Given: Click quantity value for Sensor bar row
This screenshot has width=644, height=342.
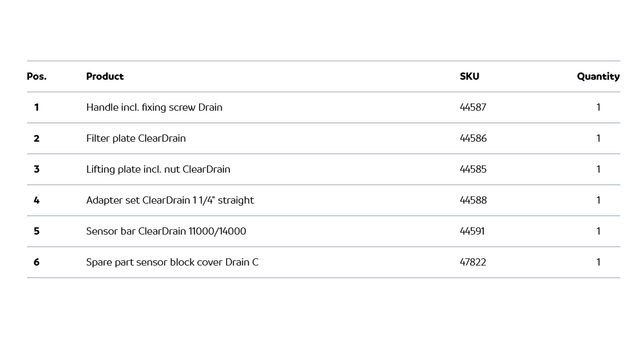Looking at the screenshot, I should point(598,231).
